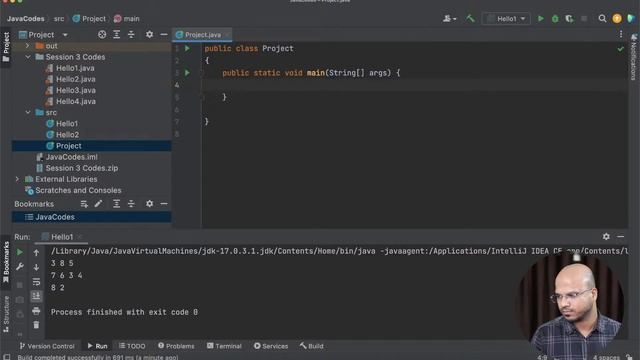
Task: Open Build tool window
Action: (x=311, y=346)
